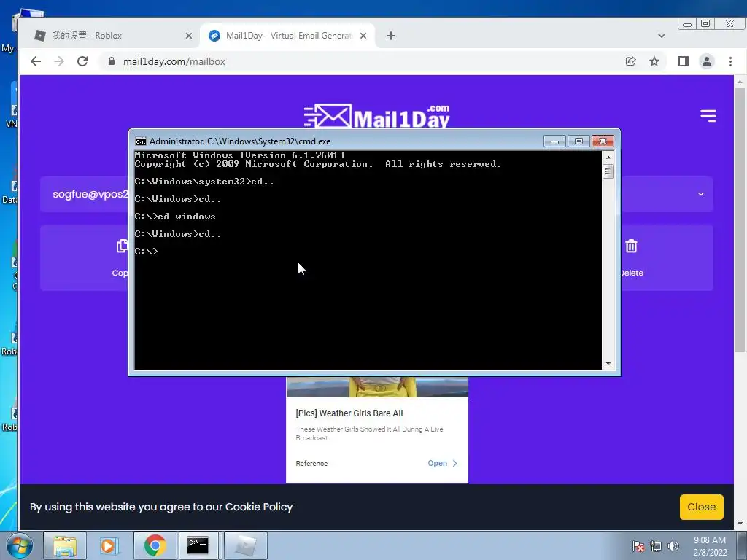Click the Roblox taskbar button
The width and height of the screenshot is (747, 560).
click(x=245, y=545)
